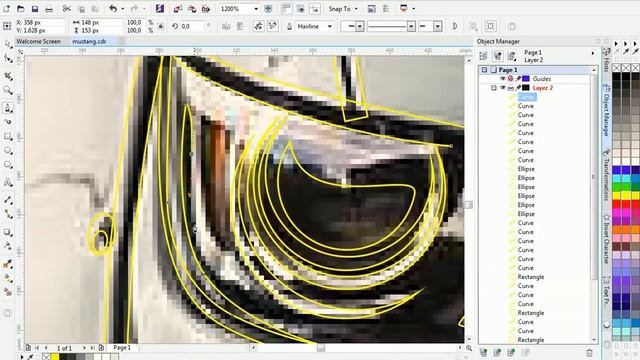Click the Cut scissors icon

pos(67,9)
